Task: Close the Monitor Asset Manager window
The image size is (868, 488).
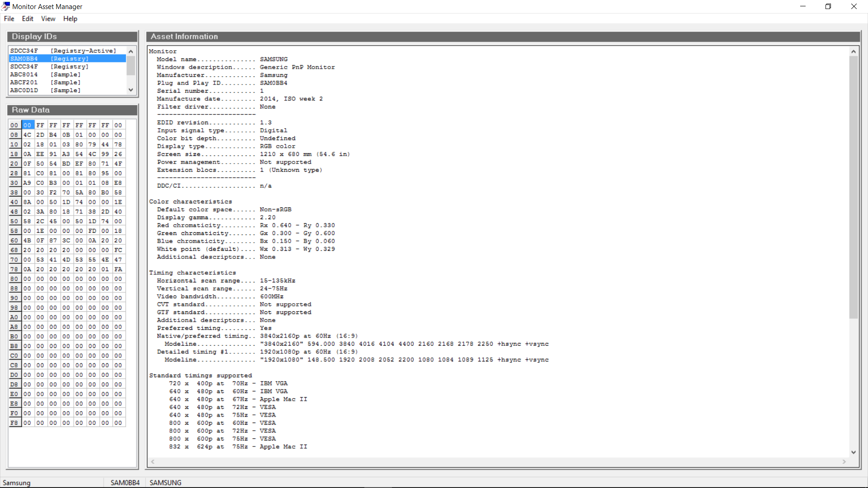Action: click(854, 6)
